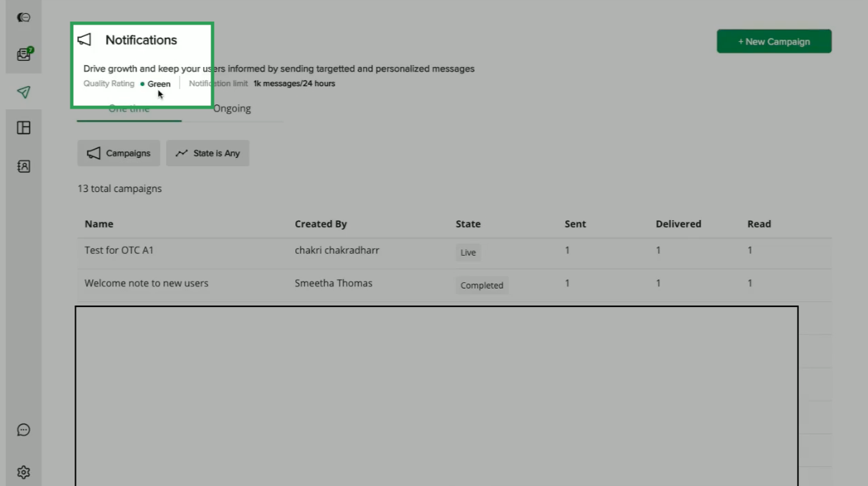Click the Created By column header
Image resolution: width=868 pixels, height=486 pixels.
321,224
